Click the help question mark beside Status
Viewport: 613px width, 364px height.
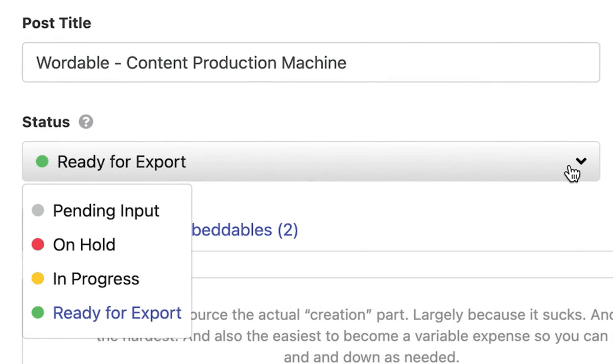click(x=86, y=123)
